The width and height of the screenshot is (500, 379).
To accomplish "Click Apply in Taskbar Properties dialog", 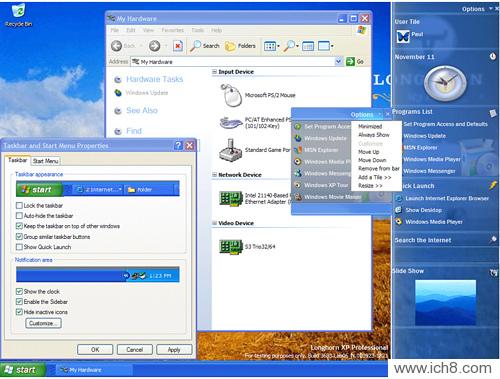I will (174, 350).
